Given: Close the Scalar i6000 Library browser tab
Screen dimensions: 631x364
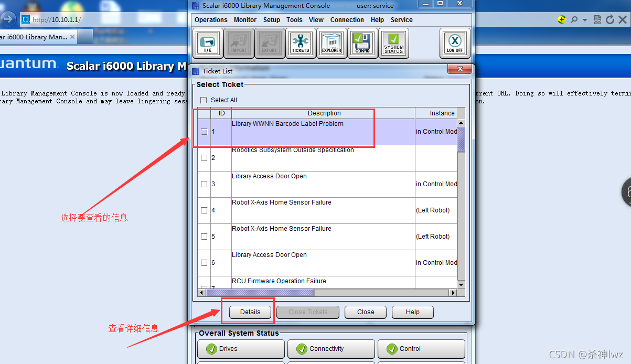Looking at the screenshot, I should (72, 37).
